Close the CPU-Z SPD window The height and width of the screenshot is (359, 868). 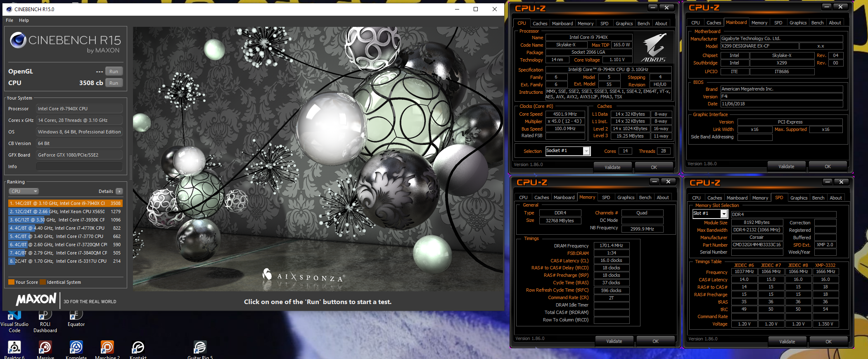point(841,182)
